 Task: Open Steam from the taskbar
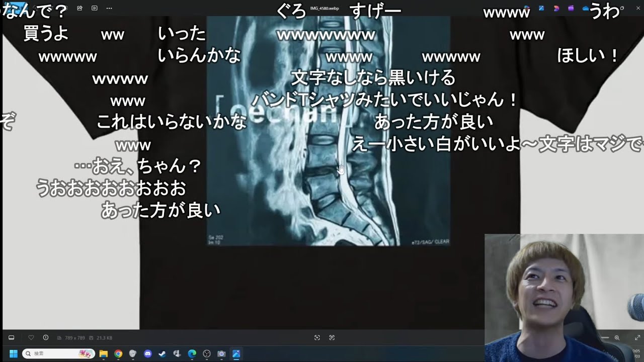[x=162, y=354]
